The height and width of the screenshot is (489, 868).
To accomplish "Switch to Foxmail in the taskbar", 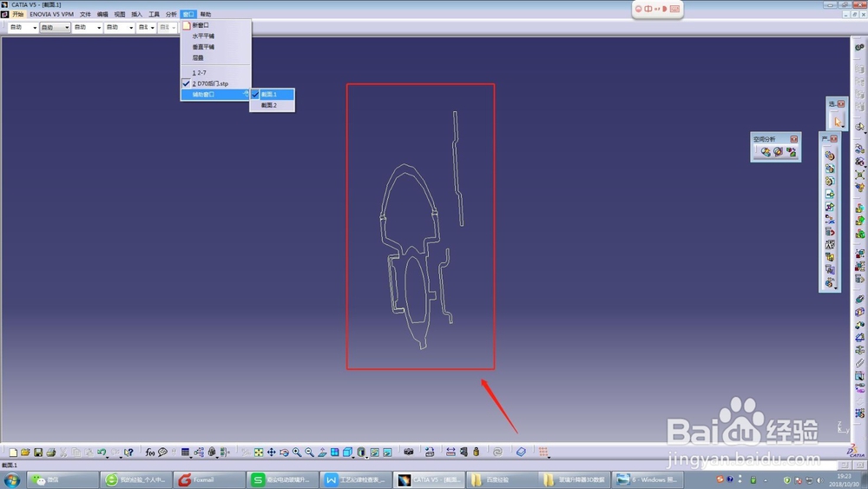I will tap(208, 479).
